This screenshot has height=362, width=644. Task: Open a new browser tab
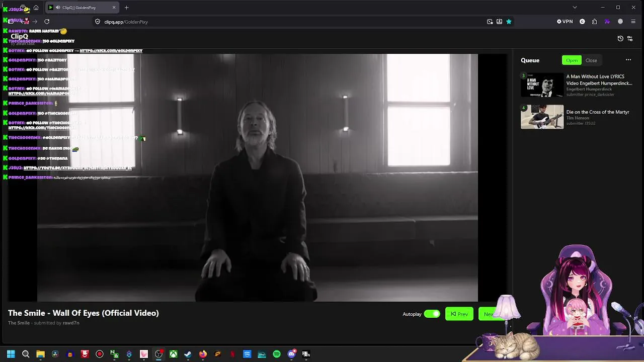[x=126, y=8]
